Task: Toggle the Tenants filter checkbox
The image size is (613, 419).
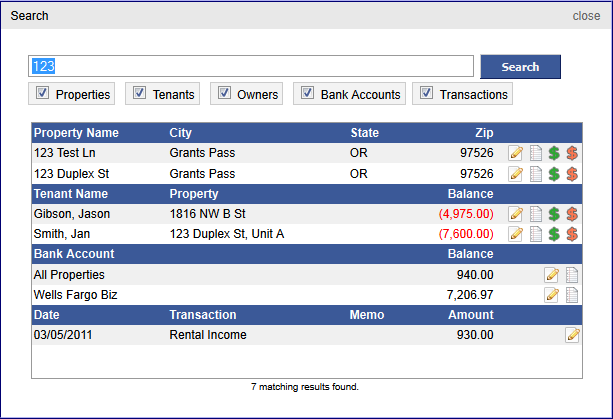Action: coord(140,93)
